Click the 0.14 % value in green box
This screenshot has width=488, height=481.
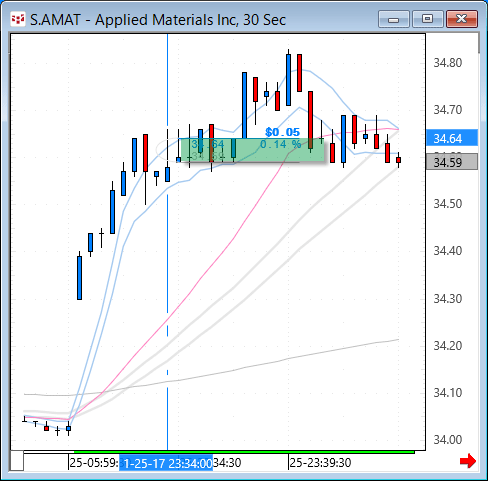pos(281,144)
